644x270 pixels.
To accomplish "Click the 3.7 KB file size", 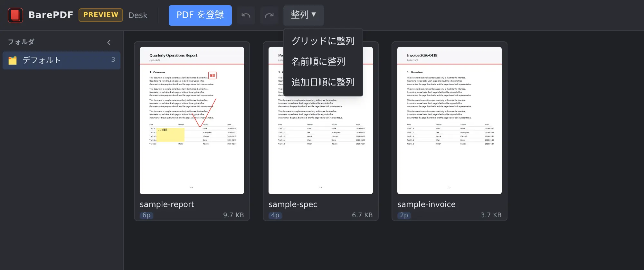I will (x=491, y=215).
